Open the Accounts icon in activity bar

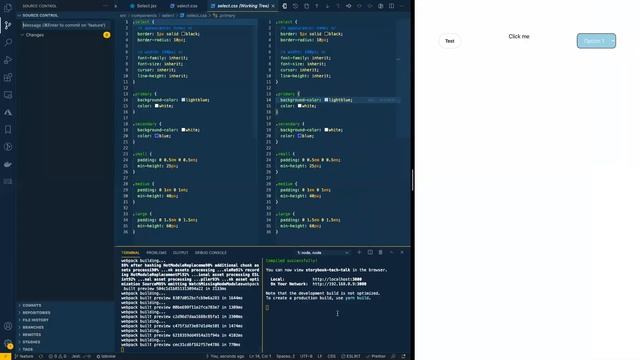(x=8, y=326)
